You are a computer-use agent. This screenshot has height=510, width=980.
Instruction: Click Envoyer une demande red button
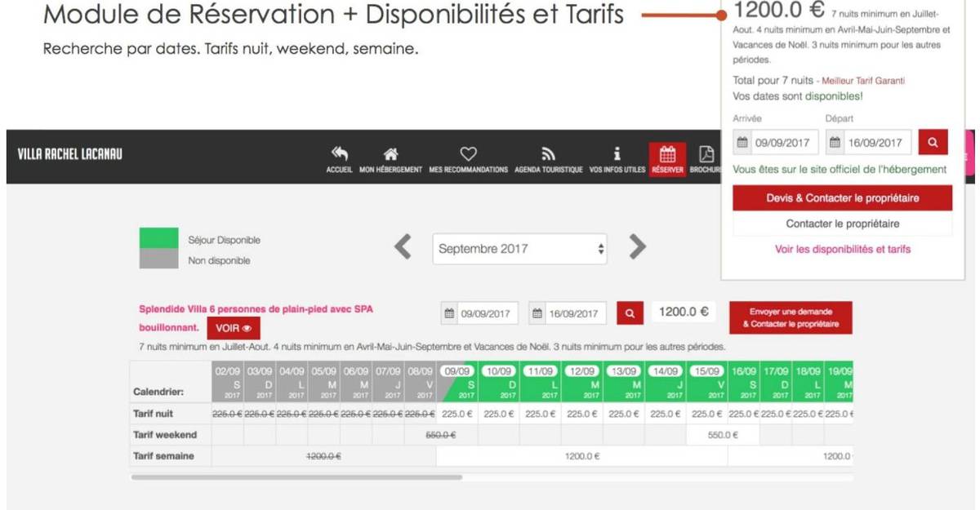(x=791, y=318)
